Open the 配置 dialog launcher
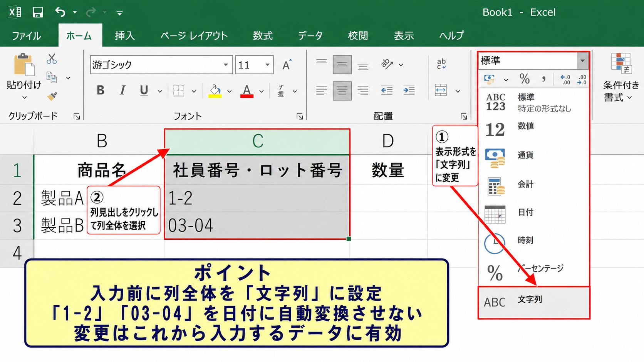Image resolution: width=644 pixels, height=362 pixels. coord(464,117)
